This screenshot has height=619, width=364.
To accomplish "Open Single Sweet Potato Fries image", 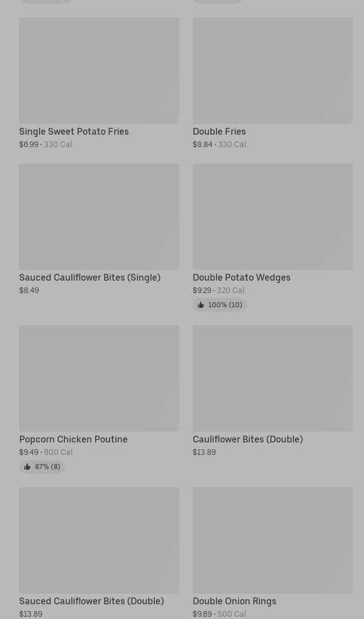I will pos(99,70).
